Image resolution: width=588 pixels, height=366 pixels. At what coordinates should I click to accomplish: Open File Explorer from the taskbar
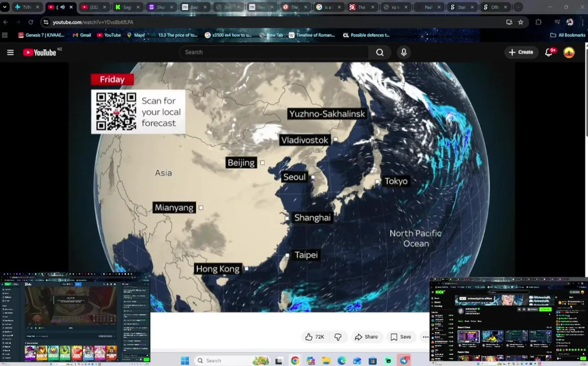pos(326,361)
